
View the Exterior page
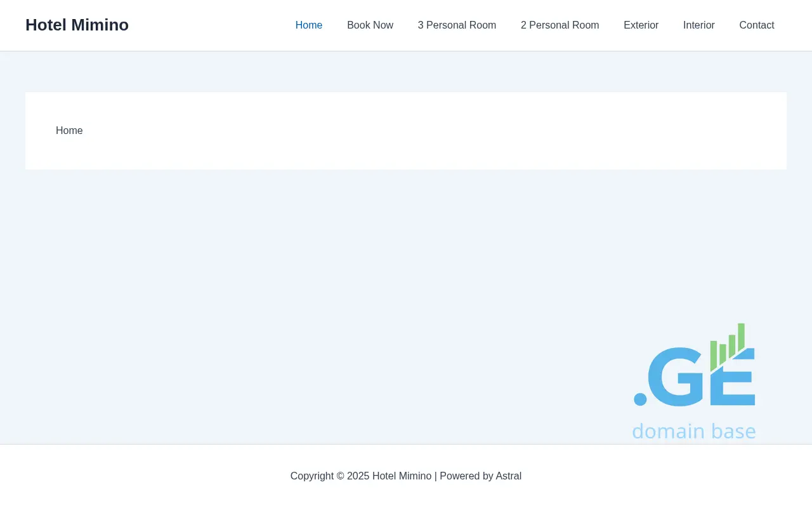641,25
